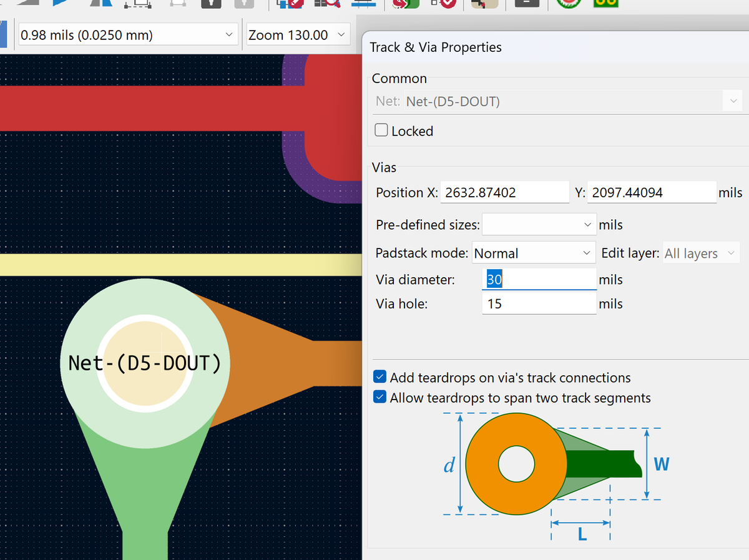Click the Via diameter field with value 30
Image resolution: width=749 pixels, height=560 pixels.
(539, 279)
